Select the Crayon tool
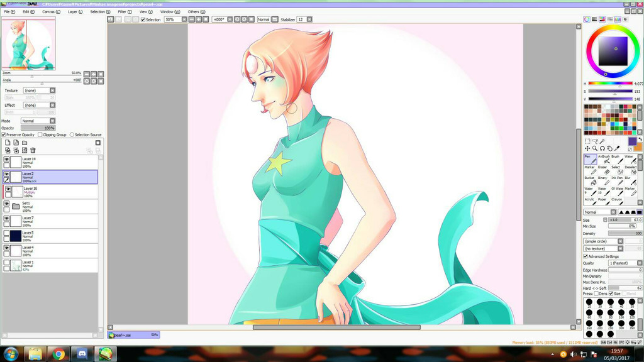 pos(617,202)
